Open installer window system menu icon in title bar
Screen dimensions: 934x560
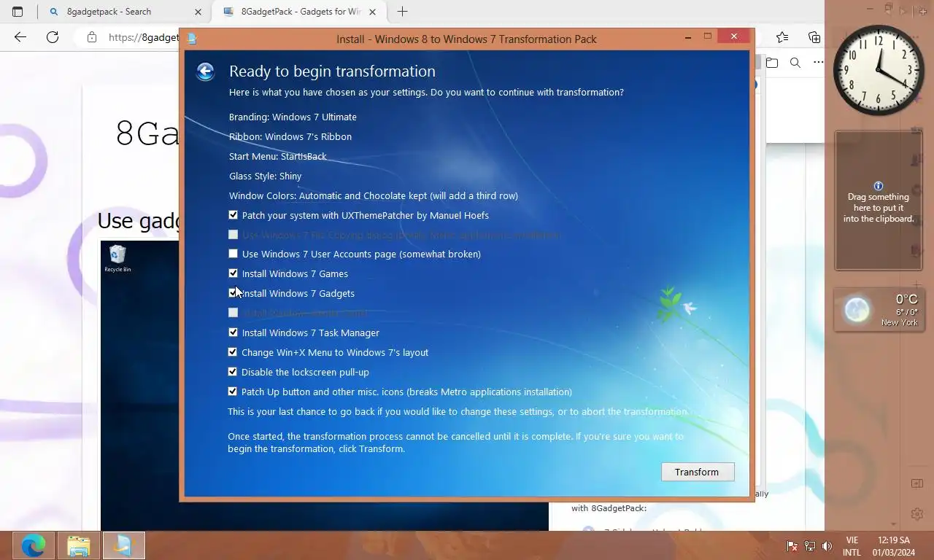192,39
